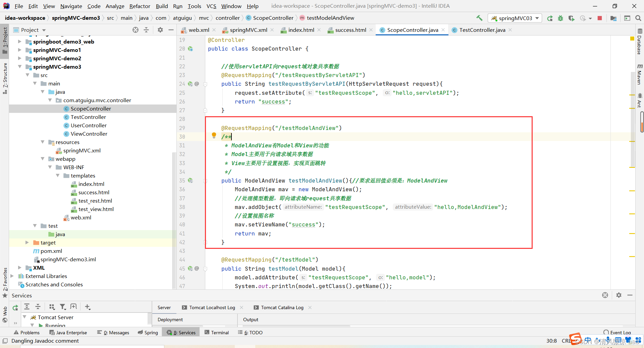Select UserController in project tree
Screen dimensions: 644x348
tap(89, 125)
